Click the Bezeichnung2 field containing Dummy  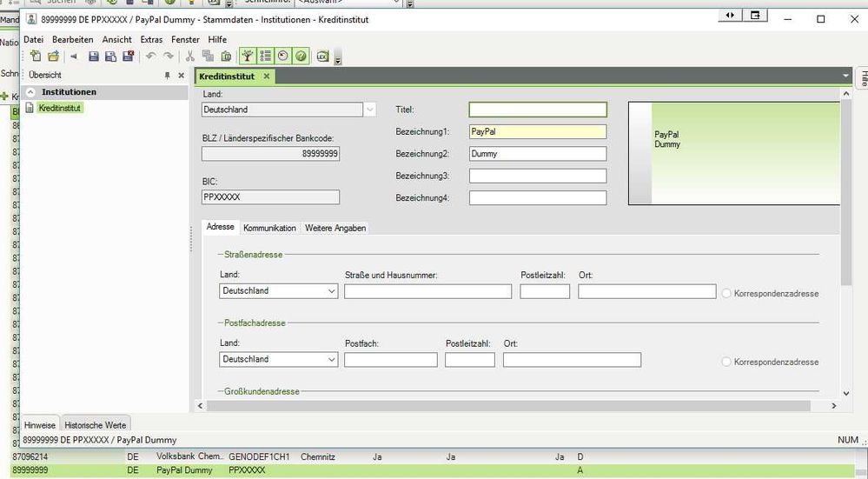tap(538, 154)
